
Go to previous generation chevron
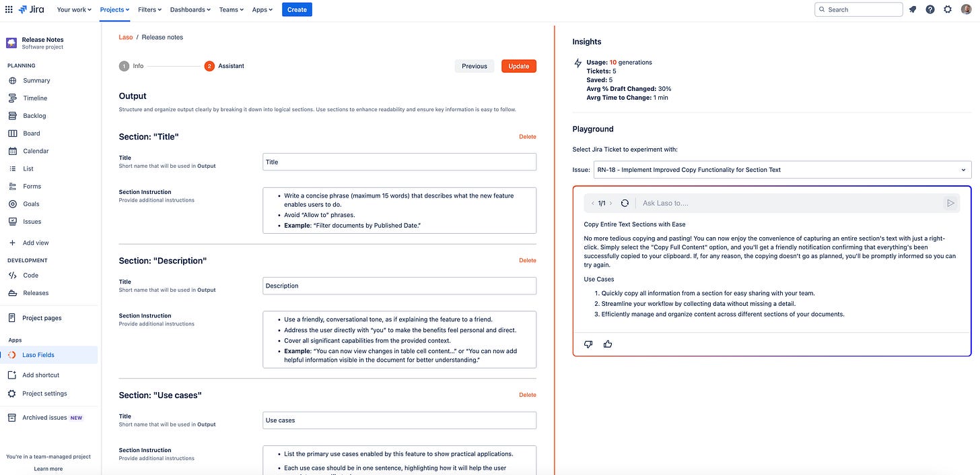(x=593, y=203)
